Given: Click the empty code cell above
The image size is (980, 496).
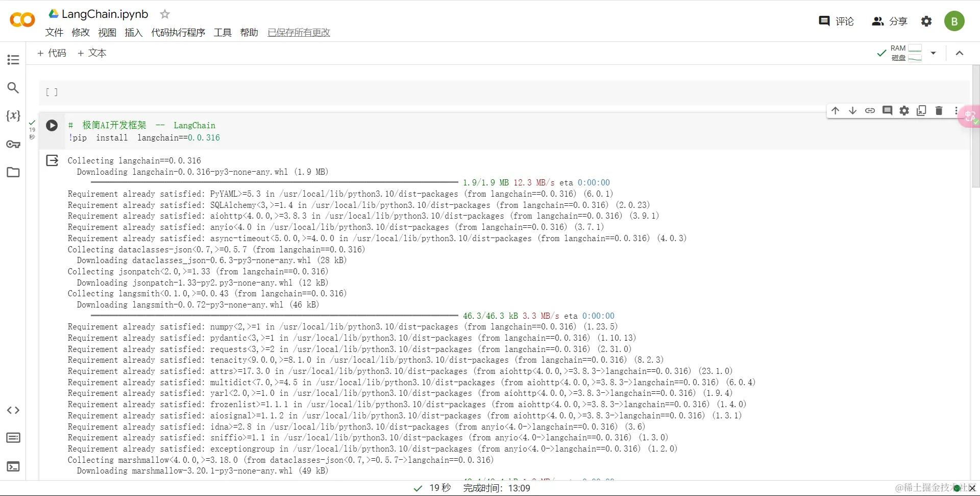Looking at the screenshot, I should [x=504, y=92].
